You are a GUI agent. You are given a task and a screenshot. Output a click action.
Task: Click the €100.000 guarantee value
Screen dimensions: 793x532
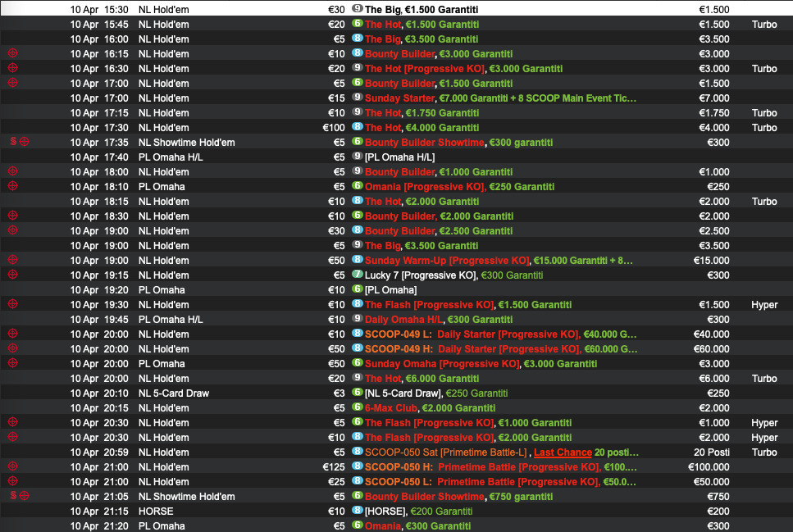(x=709, y=467)
